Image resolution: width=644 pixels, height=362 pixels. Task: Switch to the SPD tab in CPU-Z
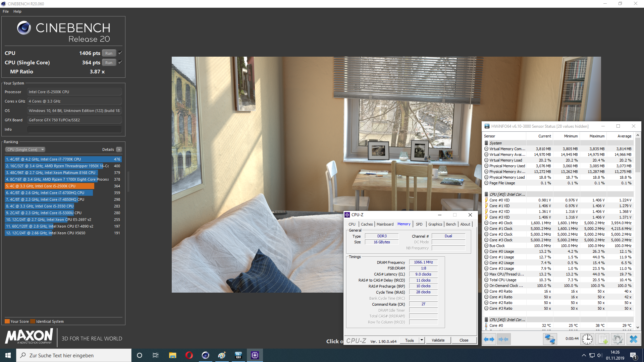[x=419, y=224]
